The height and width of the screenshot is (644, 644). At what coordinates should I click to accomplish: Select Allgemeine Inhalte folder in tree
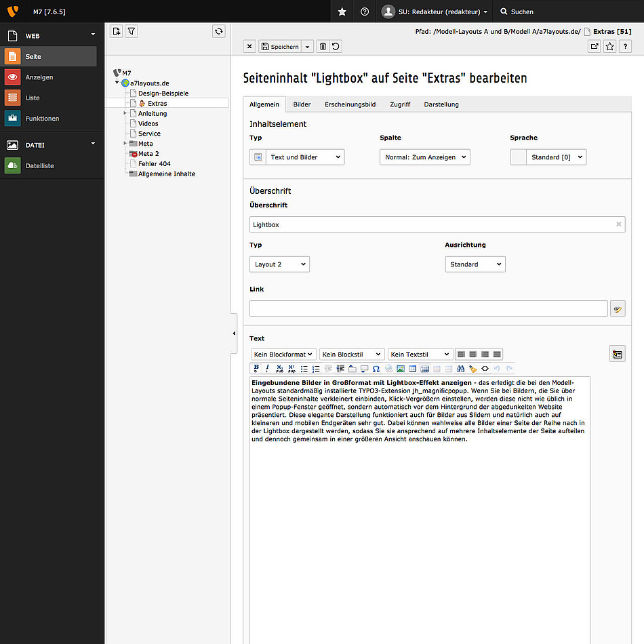click(166, 174)
